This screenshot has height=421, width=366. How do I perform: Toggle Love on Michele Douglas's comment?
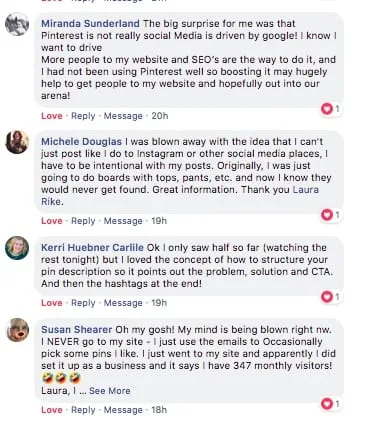click(52, 221)
